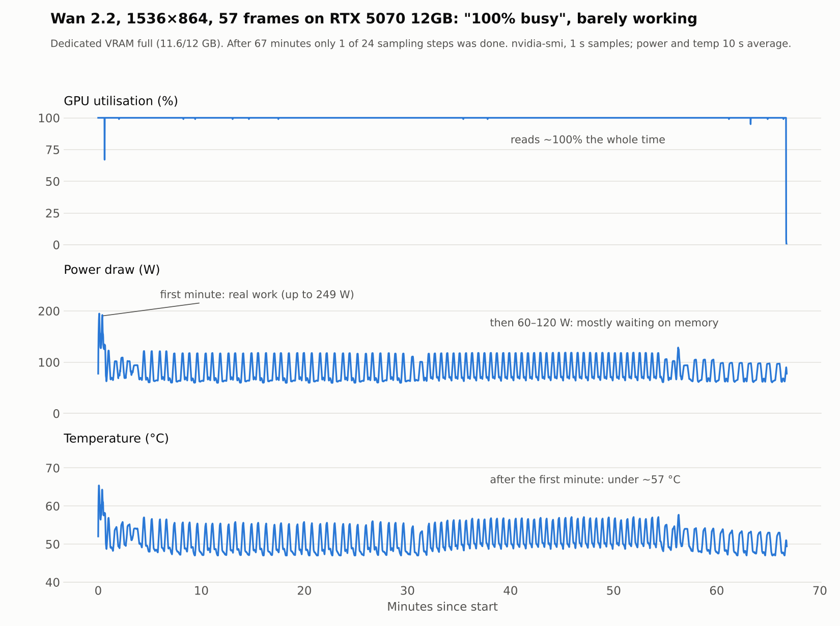Viewport: 840px width, 626px height.
Task: Click the x-axis tick label "10"
Action: (x=201, y=591)
